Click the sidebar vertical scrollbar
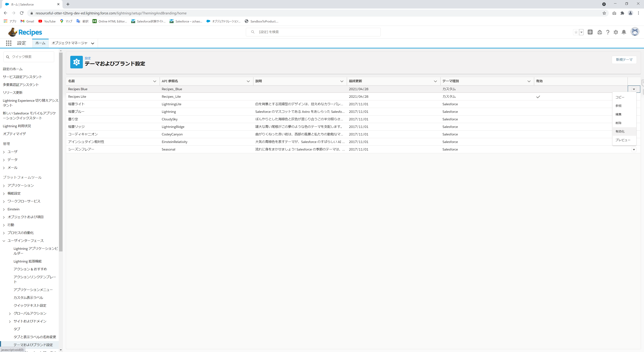The image size is (644, 352). click(61, 152)
